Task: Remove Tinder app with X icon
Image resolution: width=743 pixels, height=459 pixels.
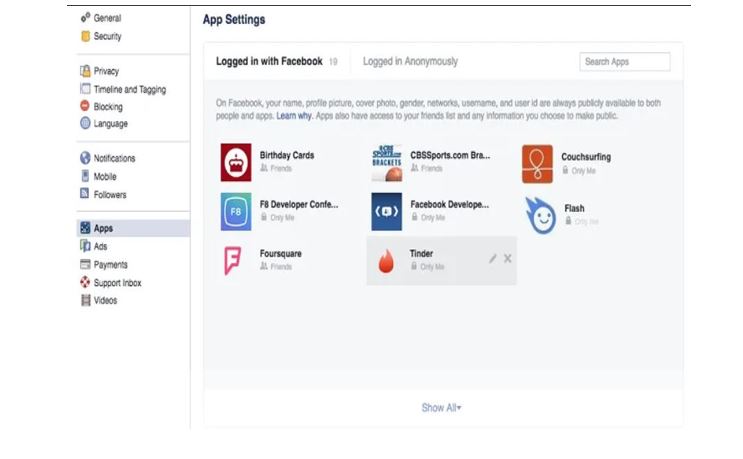Action: (508, 259)
